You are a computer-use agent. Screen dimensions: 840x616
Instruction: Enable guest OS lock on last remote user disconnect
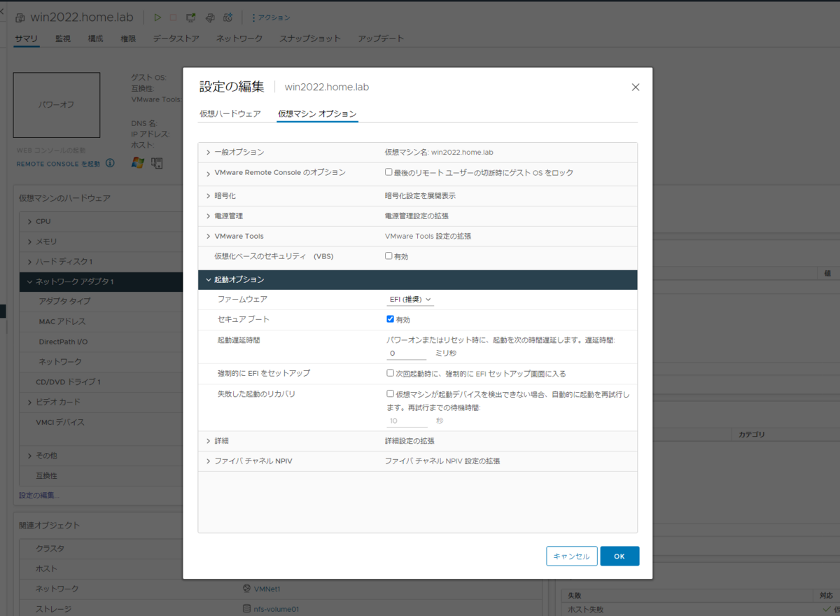[388, 172]
